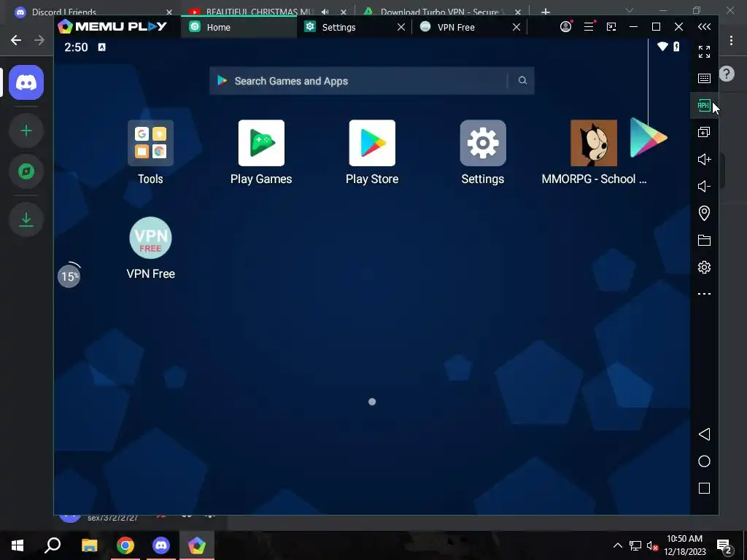The image size is (747, 560).
Task: Open the keymapping keyboard icon
Action: pyautogui.click(x=704, y=78)
